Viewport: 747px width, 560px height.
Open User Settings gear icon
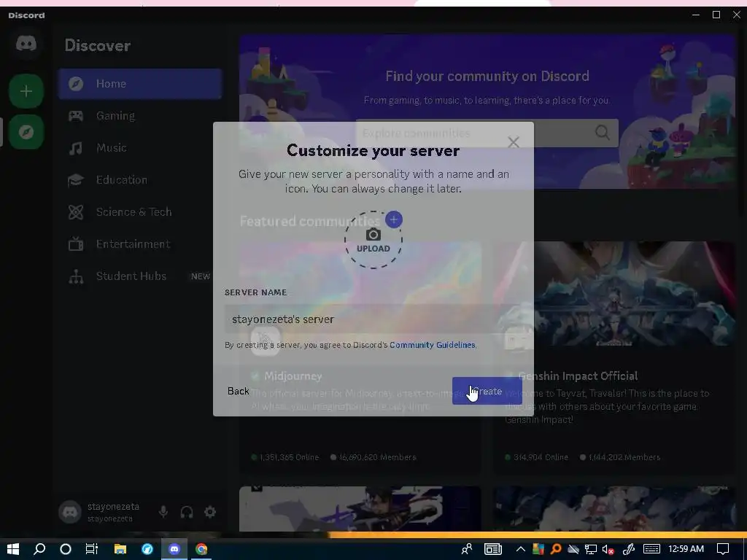pyautogui.click(x=210, y=512)
